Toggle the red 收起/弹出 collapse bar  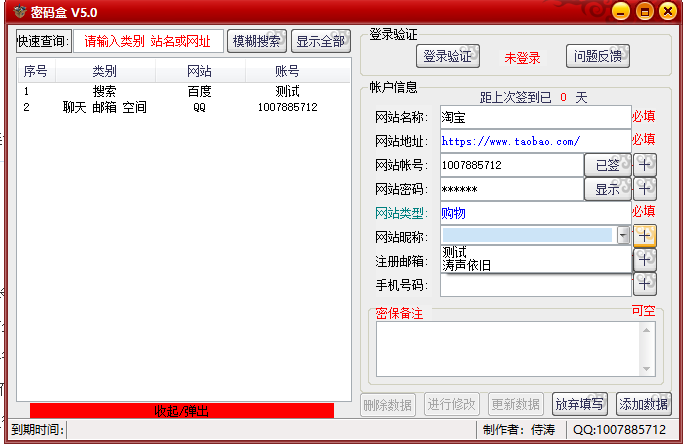(182, 410)
